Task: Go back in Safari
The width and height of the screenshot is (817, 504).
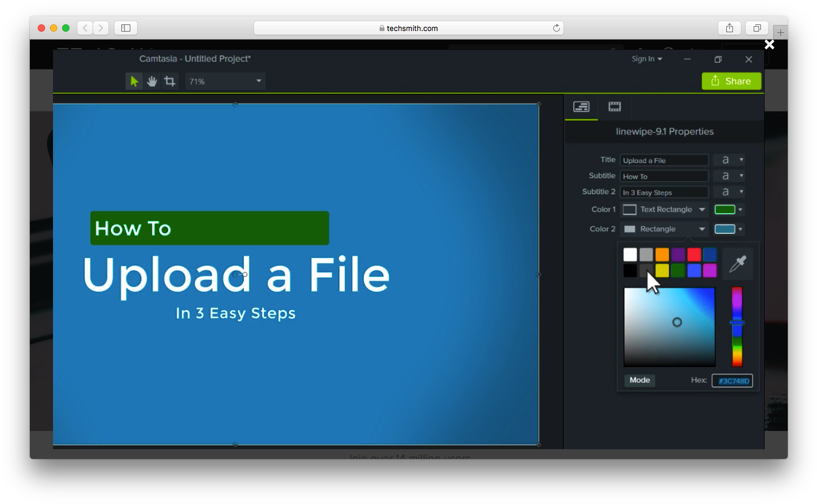Action: coord(85,28)
